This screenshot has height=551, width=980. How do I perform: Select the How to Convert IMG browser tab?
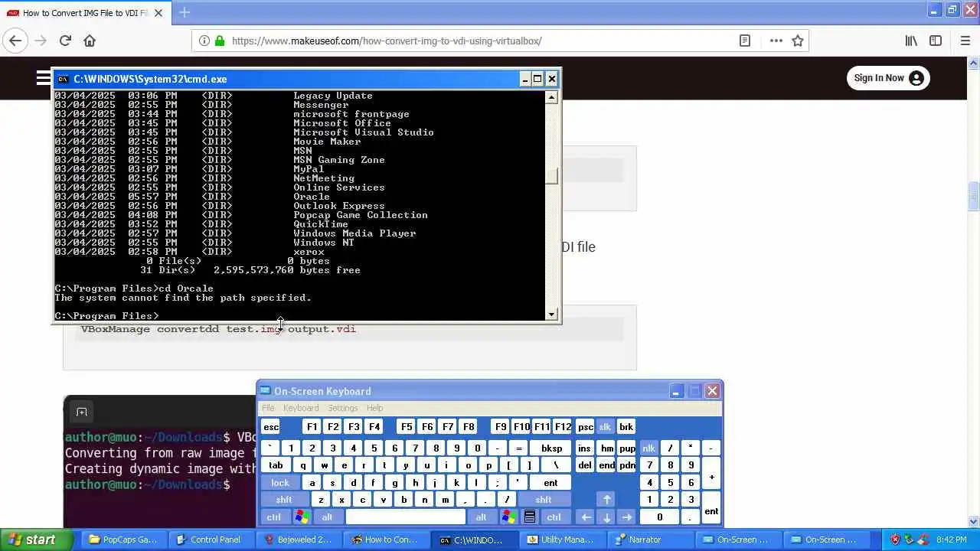[84, 13]
